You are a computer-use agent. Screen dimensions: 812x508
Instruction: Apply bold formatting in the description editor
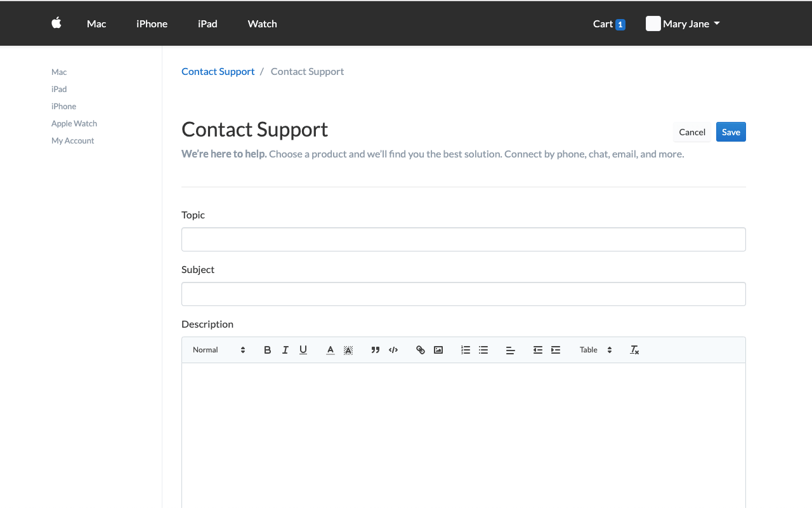coord(267,350)
